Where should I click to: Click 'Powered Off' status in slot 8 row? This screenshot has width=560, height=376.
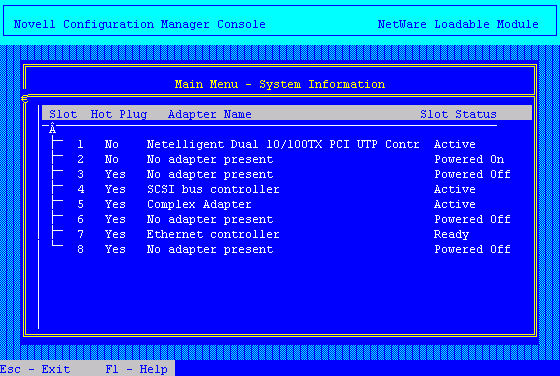pos(472,249)
